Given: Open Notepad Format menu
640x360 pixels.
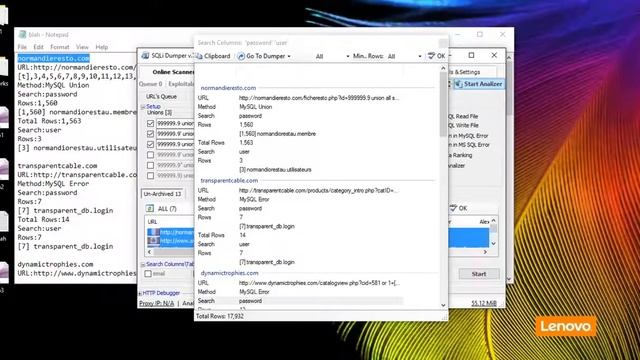Looking at the screenshot, I should pos(60,47).
